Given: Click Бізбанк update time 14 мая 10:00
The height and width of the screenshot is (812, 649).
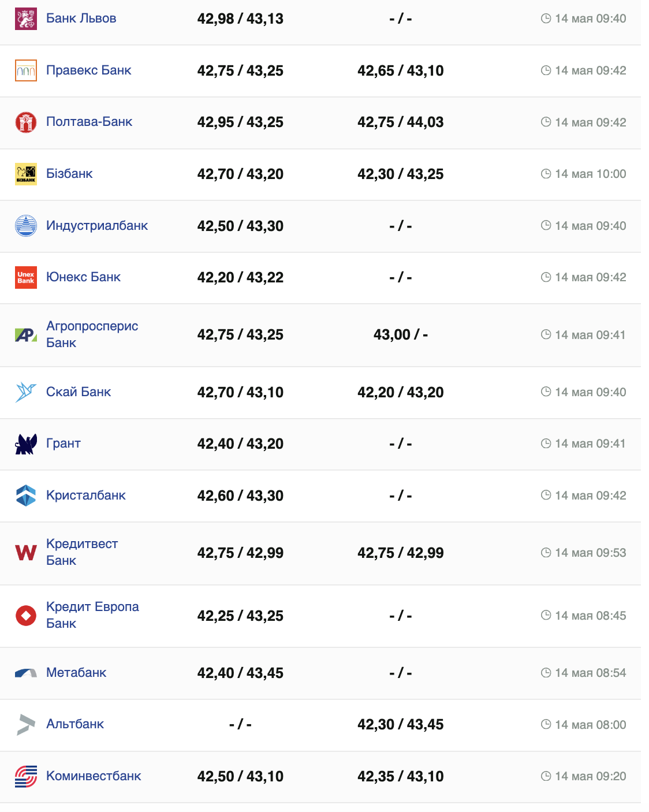Looking at the screenshot, I should pyautogui.click(x=590, y=174).
